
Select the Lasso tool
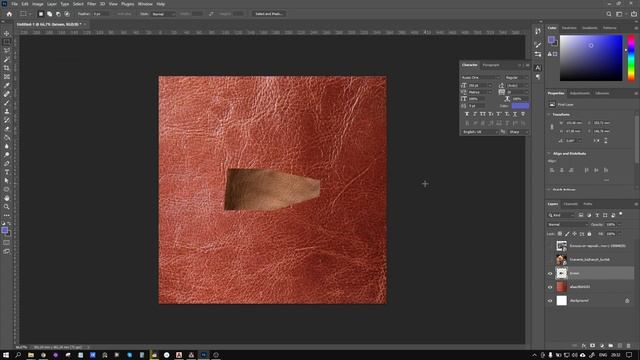7,51
